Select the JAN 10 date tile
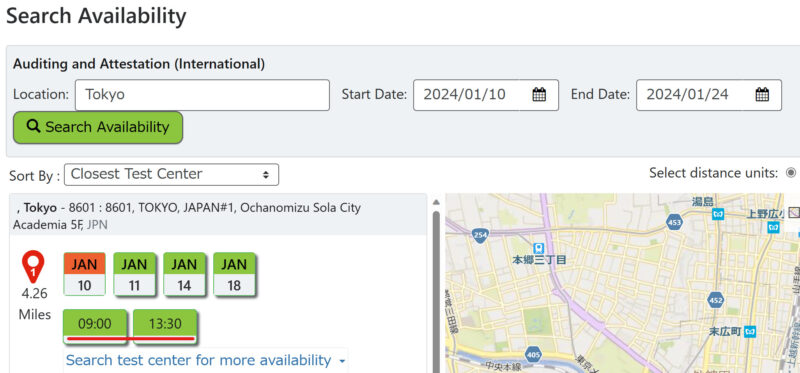This screenshot has height=373, width=800. click(85, 274)
